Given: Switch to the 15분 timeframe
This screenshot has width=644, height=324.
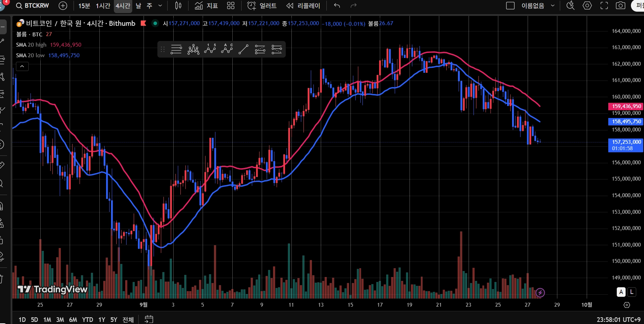Looking at the screenshot, I should click(84, 6).
